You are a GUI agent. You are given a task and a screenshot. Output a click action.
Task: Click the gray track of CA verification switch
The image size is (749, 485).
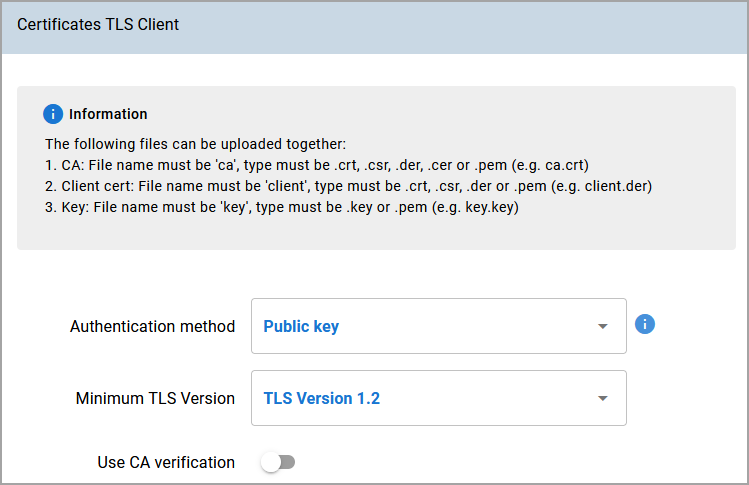point(288,462)
